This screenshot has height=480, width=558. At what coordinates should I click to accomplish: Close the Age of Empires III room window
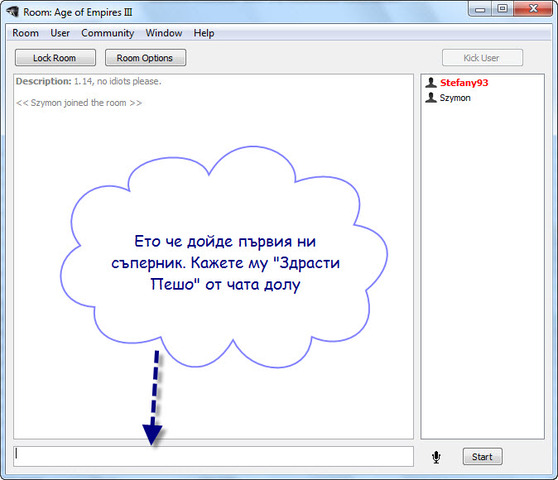point(533,9)
